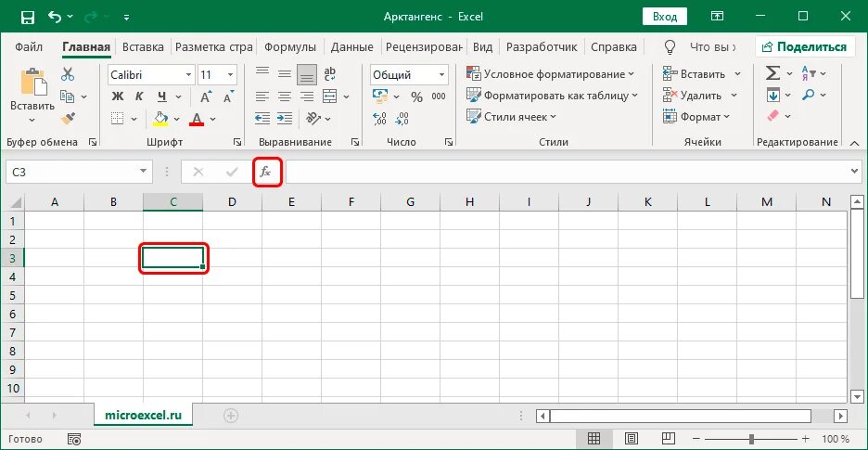
Task: Switch to the Вставка tab
Action: (x=143, y=47)
